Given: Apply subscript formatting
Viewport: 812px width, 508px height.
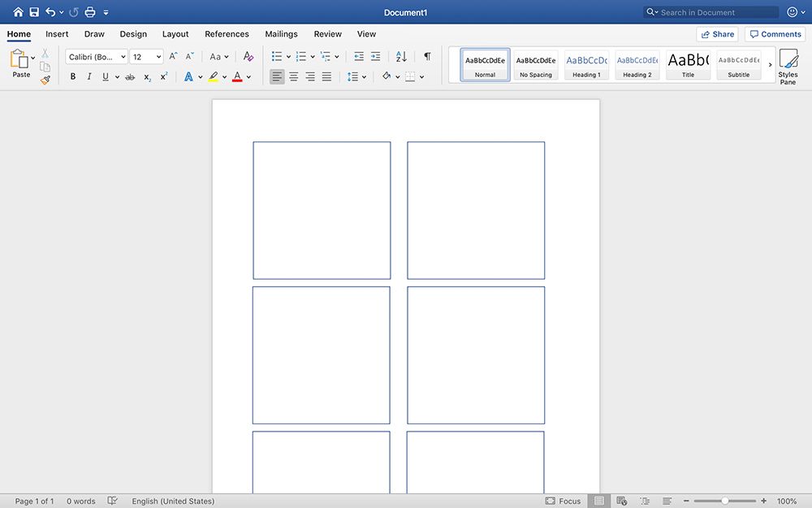Looking at the screenshot, I should click(x=148, y=76).
